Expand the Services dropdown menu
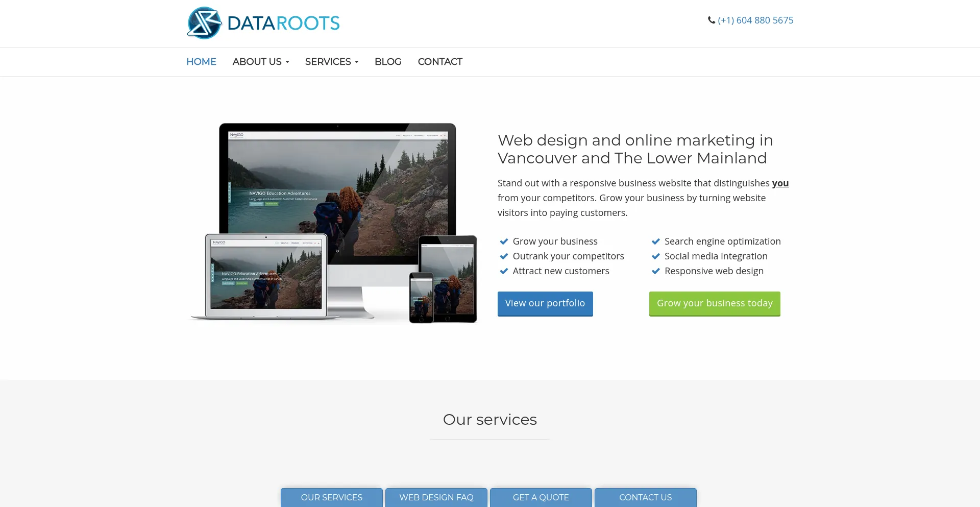The height and width of the screenshot is (507, 980). 332,62
